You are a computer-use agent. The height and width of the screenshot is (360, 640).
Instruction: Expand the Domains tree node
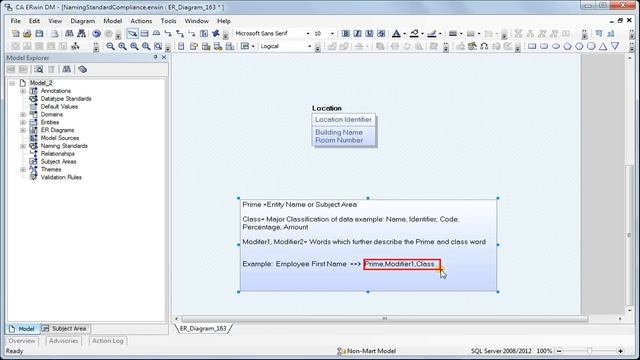tap(23, 115)
